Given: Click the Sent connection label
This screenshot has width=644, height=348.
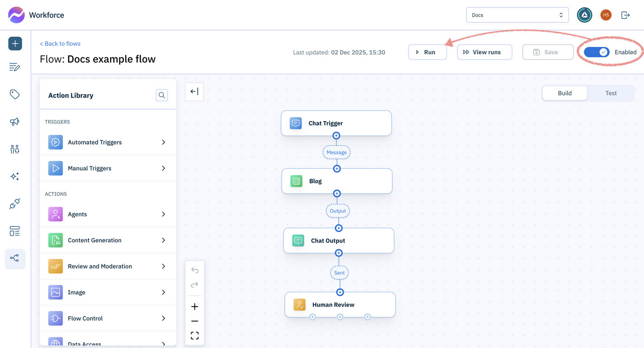Looking at the screenshot, I should pyautogui.click(x=339, y=273).
